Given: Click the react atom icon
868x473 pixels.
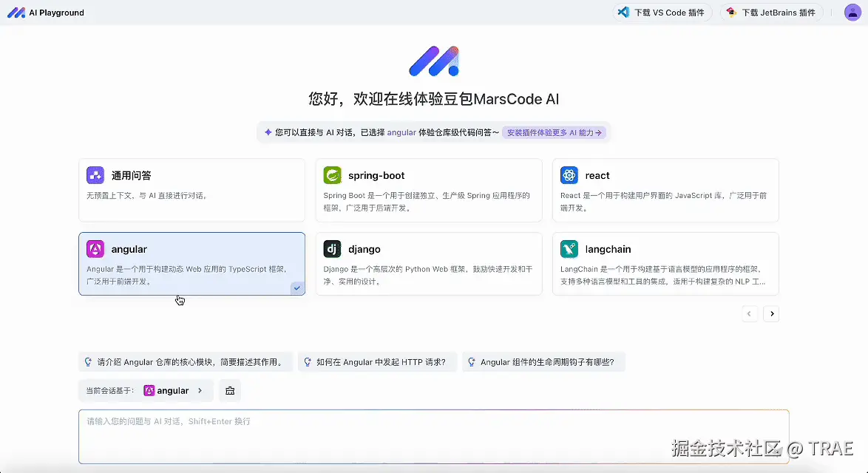Looking at the screenshot, I should (569, 175).
